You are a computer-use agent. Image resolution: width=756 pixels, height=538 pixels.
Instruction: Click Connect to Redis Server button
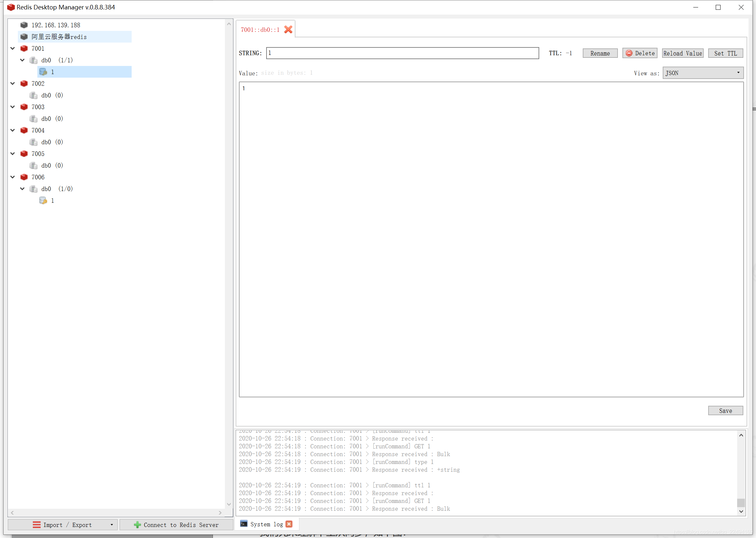176,524
